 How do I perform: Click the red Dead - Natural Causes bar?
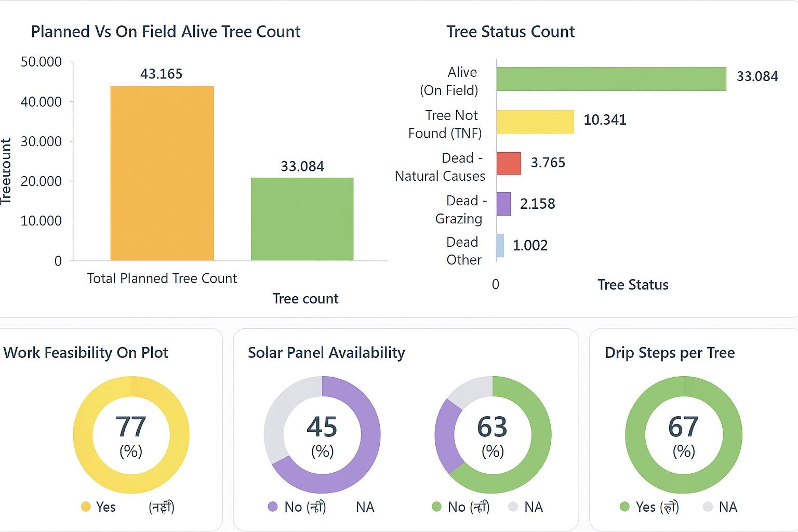pyautogui.click(x=509, y=163)
